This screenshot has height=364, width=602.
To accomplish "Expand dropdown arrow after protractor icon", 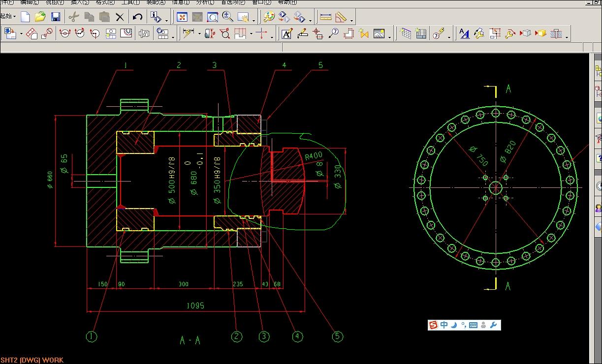I will [x=351, y=21].
